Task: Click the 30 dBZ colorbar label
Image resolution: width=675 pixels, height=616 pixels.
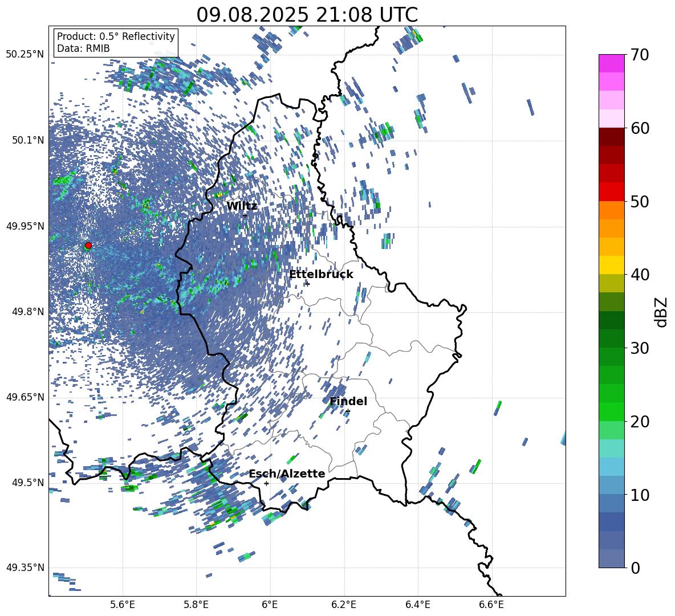Action: click(x=640, y=348)
